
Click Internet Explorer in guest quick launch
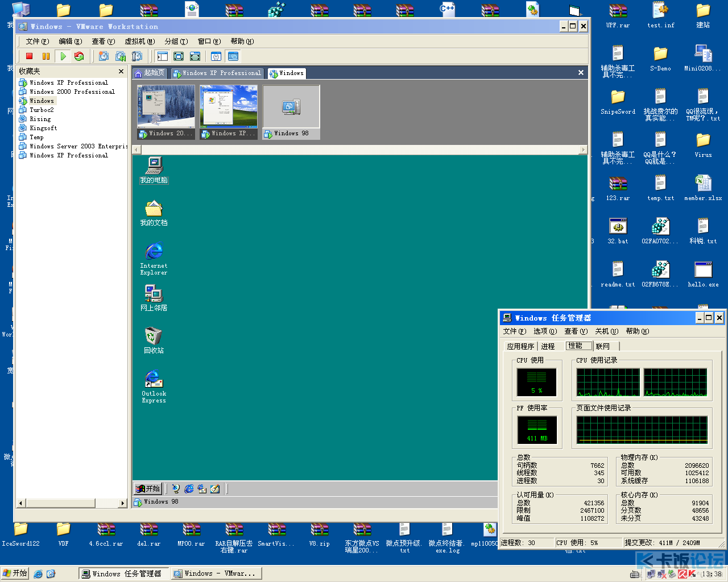click(x=189, y=489)
